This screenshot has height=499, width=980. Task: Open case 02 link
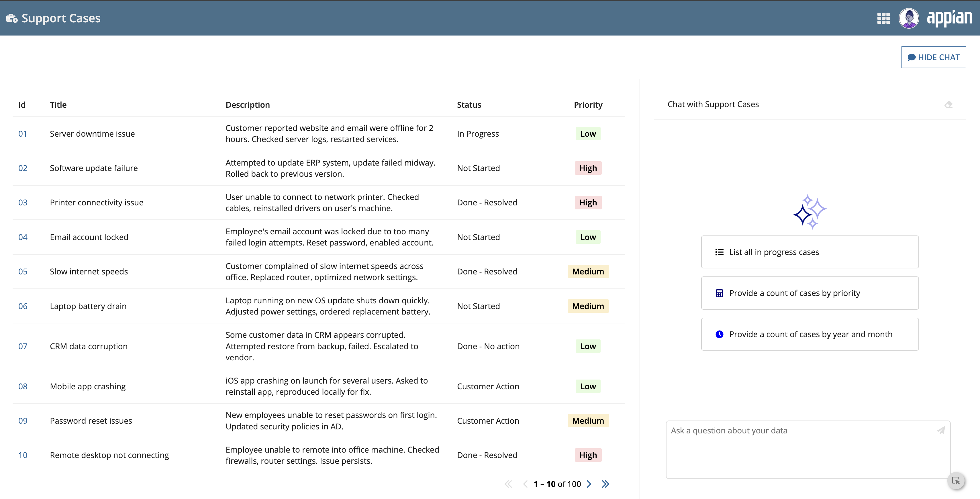coord(23,168)
